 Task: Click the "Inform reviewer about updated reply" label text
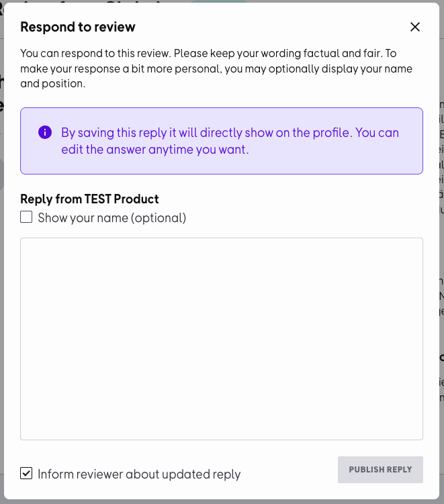(139, 474)
